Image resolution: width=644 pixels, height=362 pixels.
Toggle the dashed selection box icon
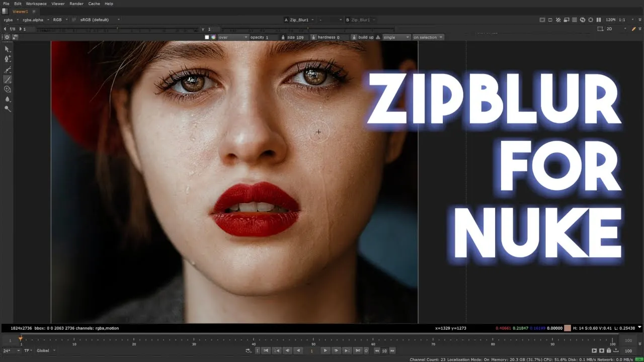[x=600, y=29]
